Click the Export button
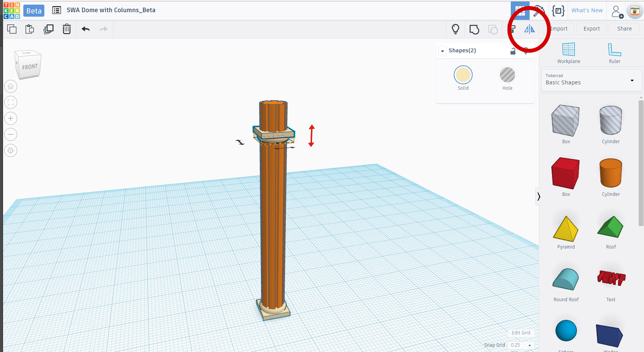This screenshot has width=644, height=352. tap(591, 29)
